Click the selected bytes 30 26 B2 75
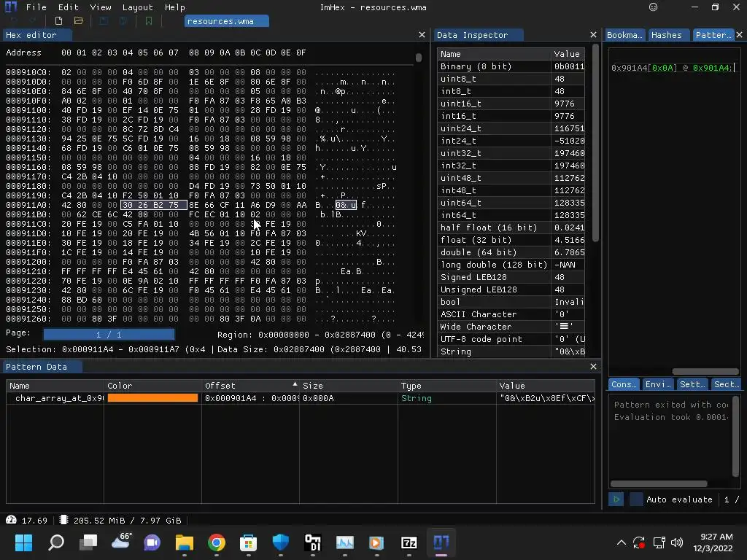 point(154,205)
